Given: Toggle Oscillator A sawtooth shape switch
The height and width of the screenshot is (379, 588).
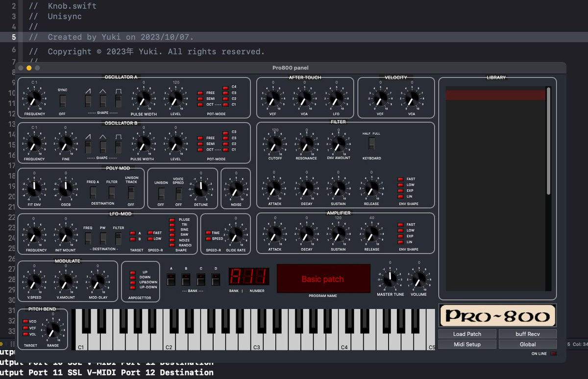Looking at the screenshot, I should (88, 101).
